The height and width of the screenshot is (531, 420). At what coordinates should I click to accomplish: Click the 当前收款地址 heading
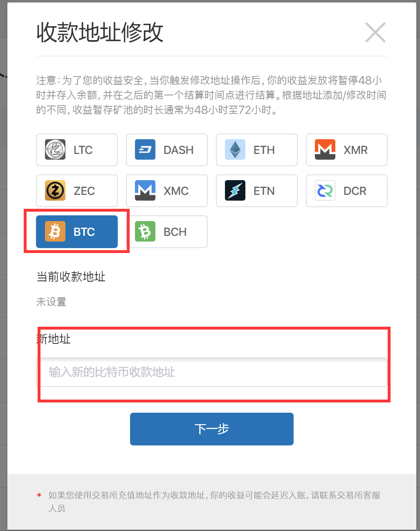point(71,277)
